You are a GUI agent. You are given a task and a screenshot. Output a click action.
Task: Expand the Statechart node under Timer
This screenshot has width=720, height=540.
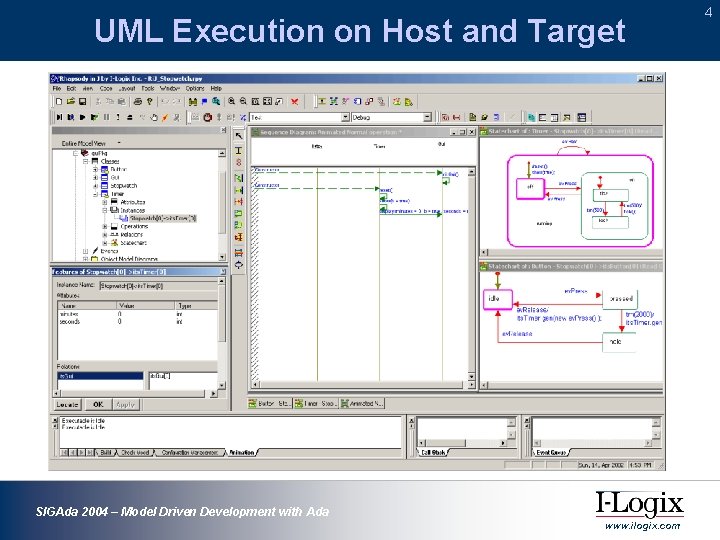(x=105, y=243)
